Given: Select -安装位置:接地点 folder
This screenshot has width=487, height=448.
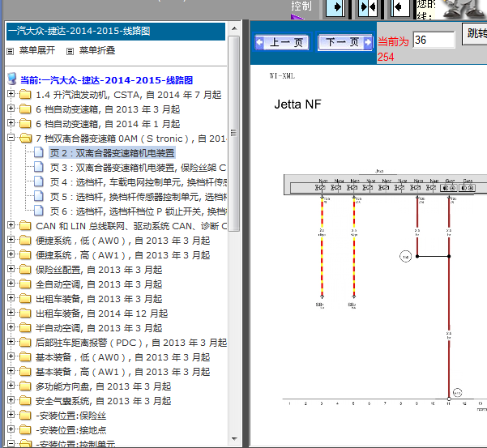Looking at the screenshot, I should coord(70,430).
